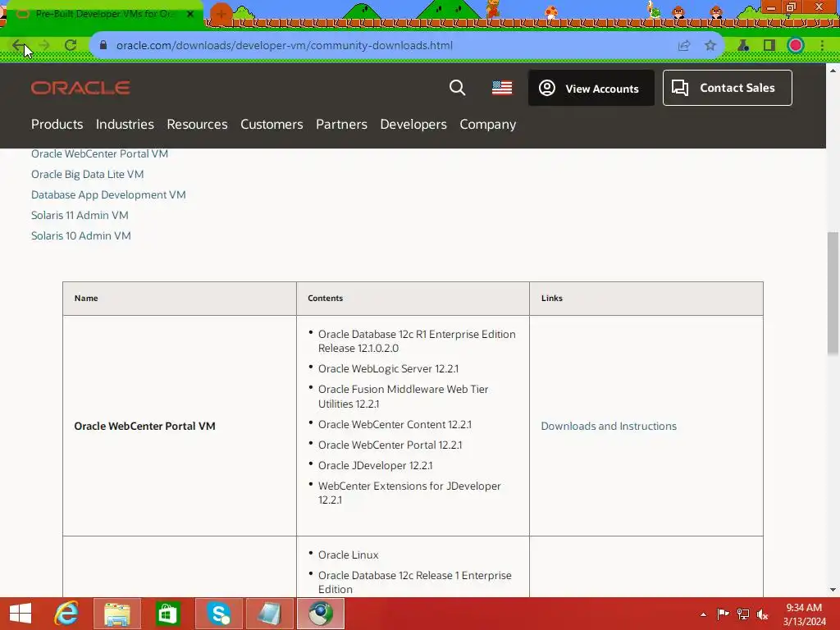Open Chrome's three-dot menu
This screenshot has height=630, width=840.
click(822, 46)
